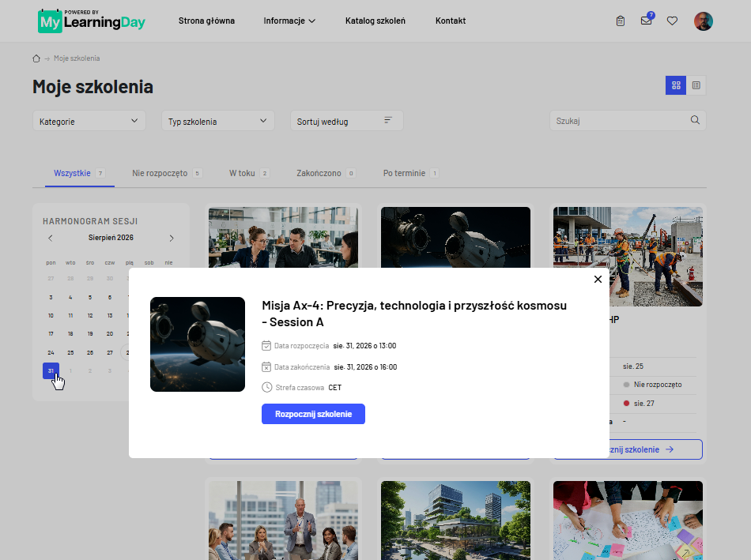Image resolution: width=751 pixels, height=560 pixels.
Task: Go to Strona główna
Action: tap(206, 21)
